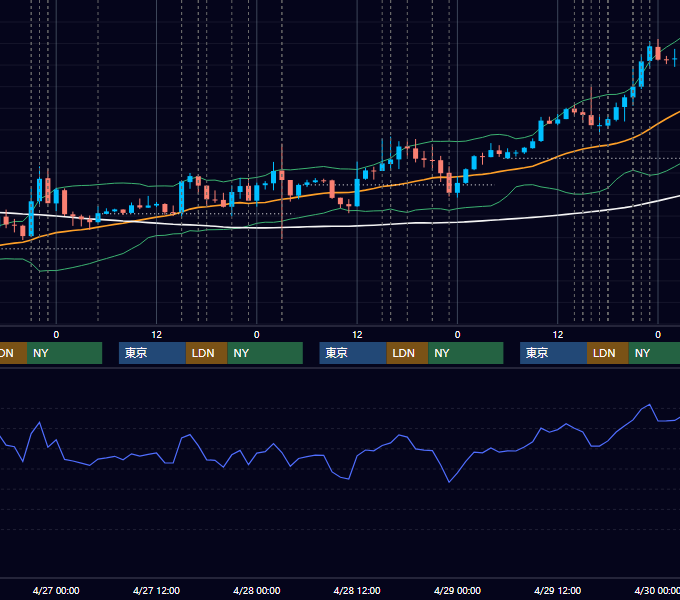
Task: Select the LDN session block on 4/28
Action: 407,353
